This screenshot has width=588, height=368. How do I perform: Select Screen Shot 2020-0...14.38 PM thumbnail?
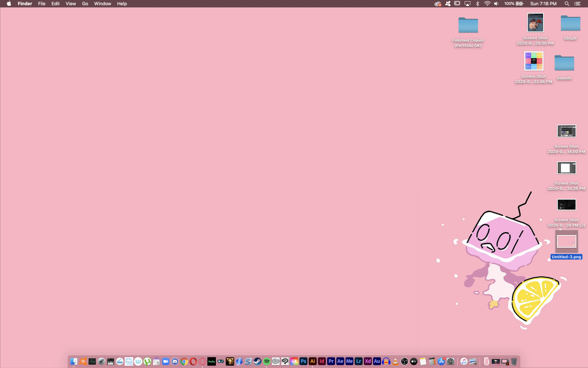pyautogui.click(x=566, y=168)
